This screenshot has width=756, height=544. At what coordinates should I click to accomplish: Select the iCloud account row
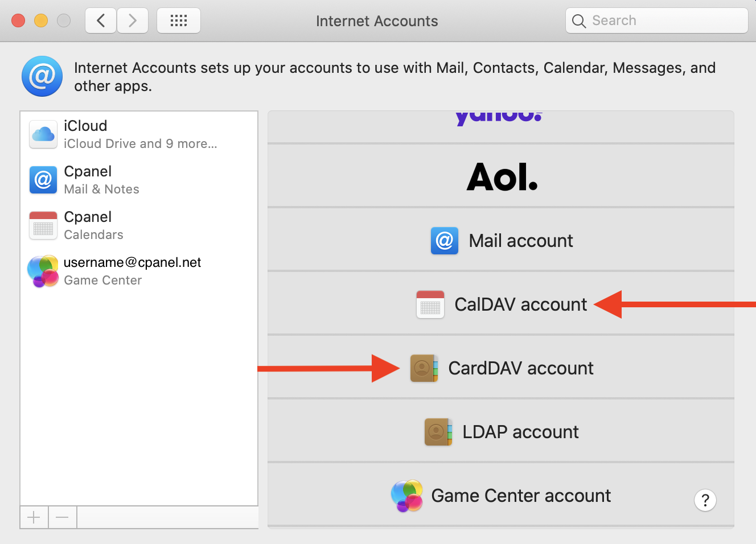[139, 134]
